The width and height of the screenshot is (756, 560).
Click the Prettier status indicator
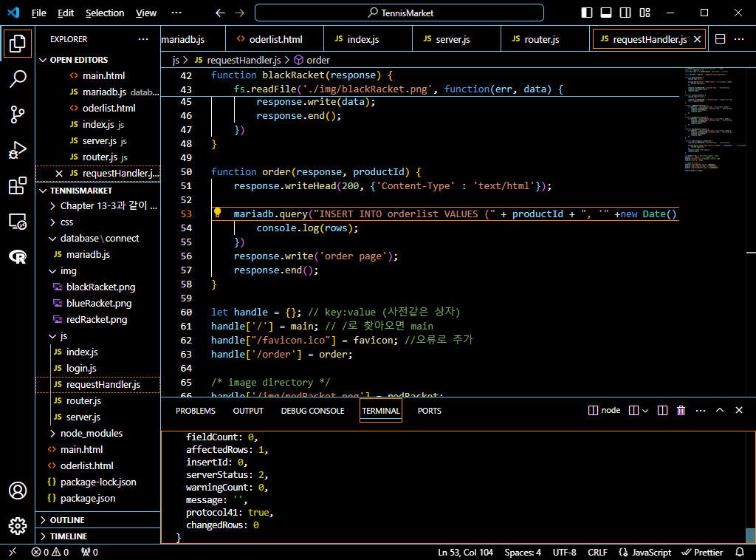coord(702,552)
